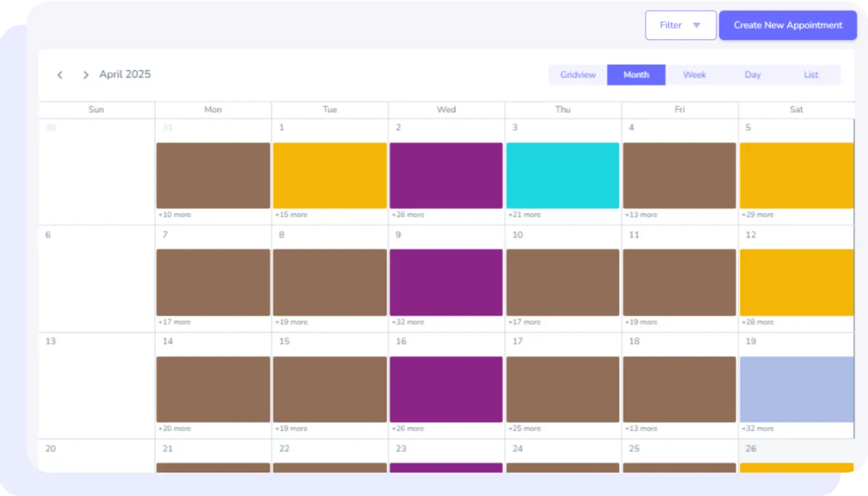Click +29 more link on April 5
The image size is (868, 496).
point(757,215)
